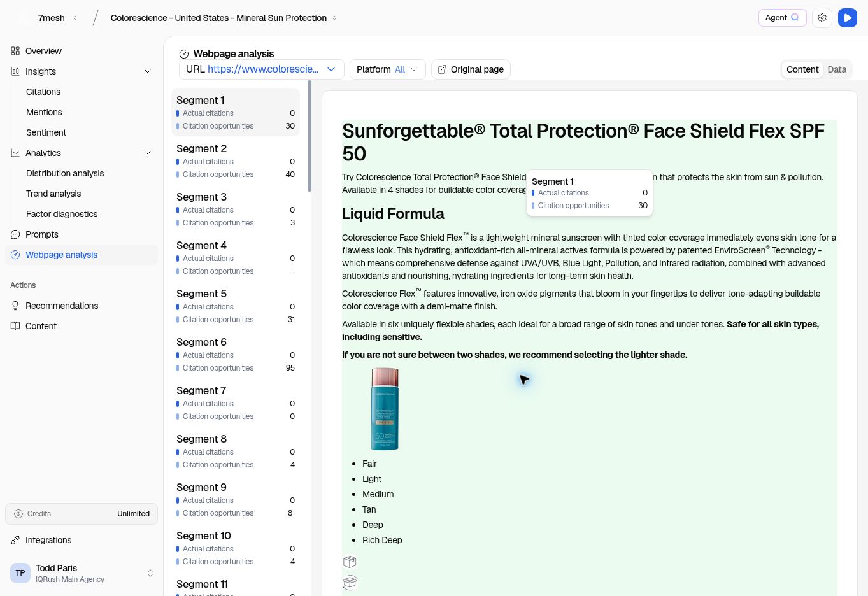The height and width of the screenshot is (596, 868).
Task: Click the closed box icon below shade list
Action: [350, 562]
